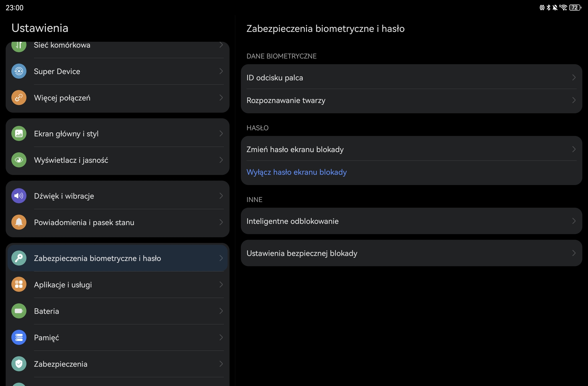Tap the muted bell status icon
The height and width of the screenshot is (386, 588).
[555, 8]
